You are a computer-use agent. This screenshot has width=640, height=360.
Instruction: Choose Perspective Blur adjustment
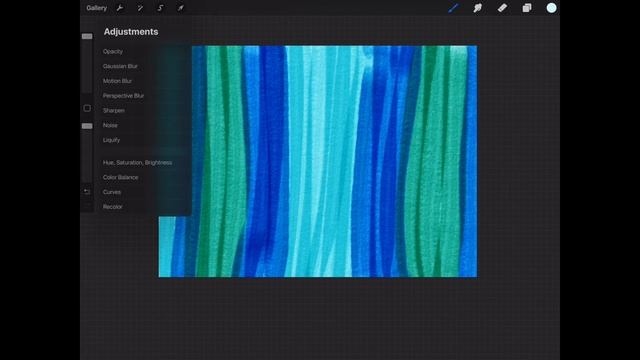123,96
